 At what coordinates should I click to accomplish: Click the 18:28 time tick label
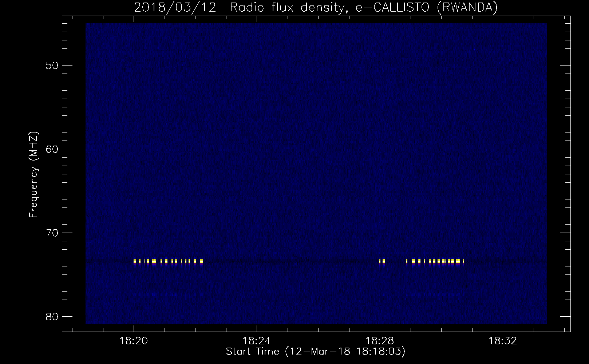coord(380,341)
